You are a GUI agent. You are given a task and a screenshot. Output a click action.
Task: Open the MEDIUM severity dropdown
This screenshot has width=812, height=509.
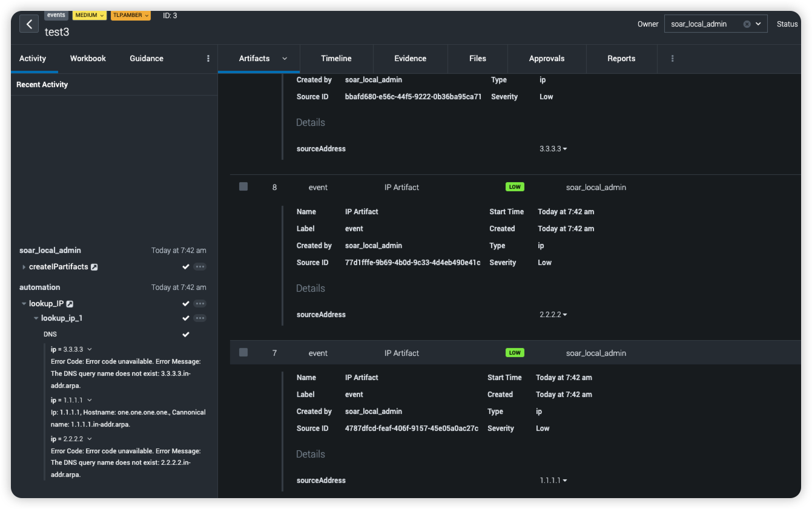pyautogui.click(x=89, y=15)
